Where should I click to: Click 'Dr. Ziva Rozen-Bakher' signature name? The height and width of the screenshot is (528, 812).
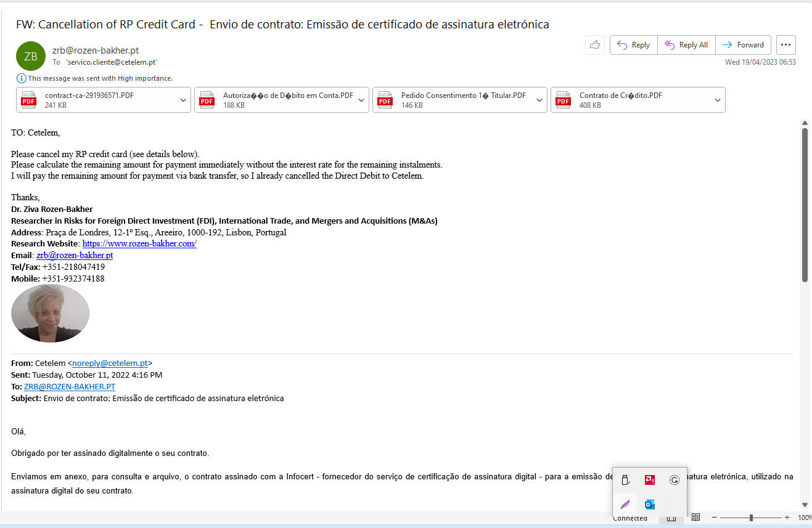pyautogui.click(x=52, y=209)
